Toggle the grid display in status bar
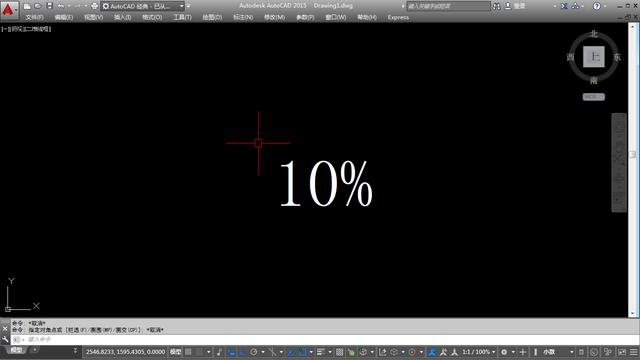Screen dimensions: 640x360 tap(188, 351)
